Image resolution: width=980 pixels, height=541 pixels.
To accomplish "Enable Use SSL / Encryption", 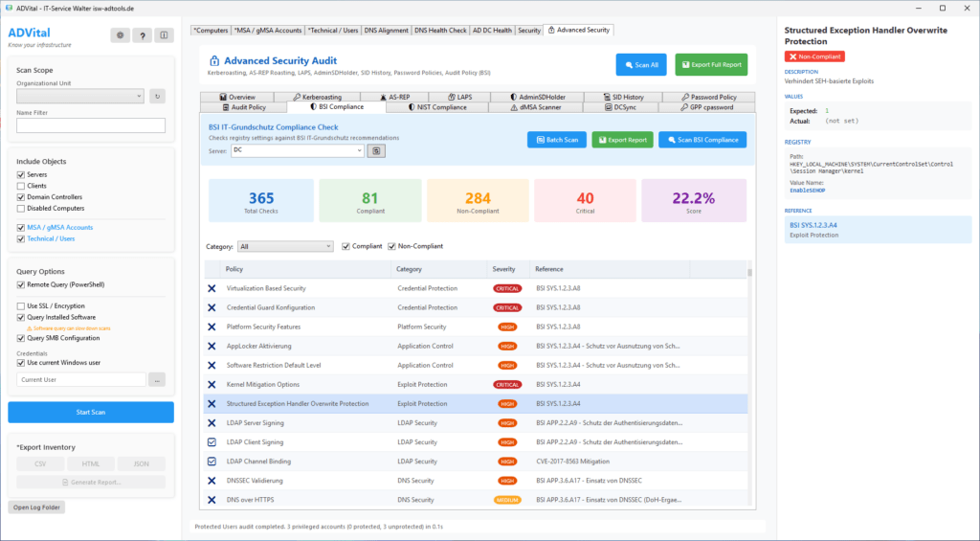I will tap(21, 306).
